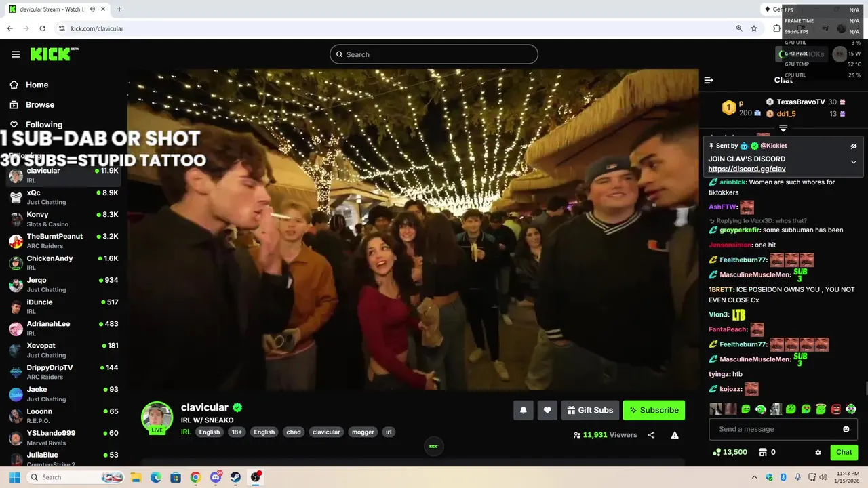Open Steam from taskbar
This screenshot has width=868, height=488.
(236, 477)
